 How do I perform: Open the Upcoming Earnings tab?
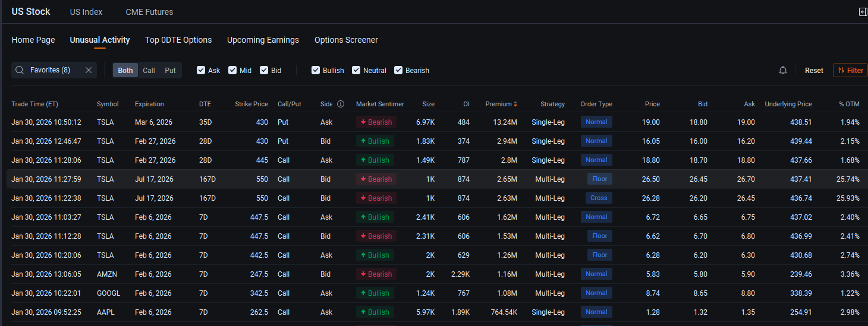point(263,40)
